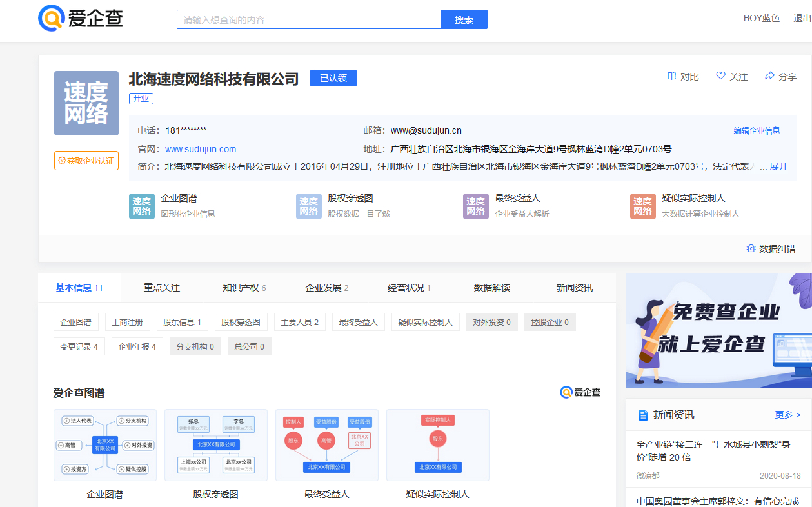Viewport: 812px width, 507px height.
Task: Open the 最终受益人 diagram thumbnail
Action: [327, 445]
